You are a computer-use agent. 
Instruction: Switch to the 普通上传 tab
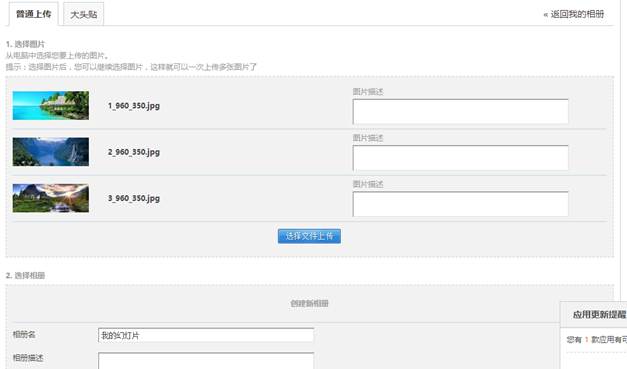[x=34, y=14]
